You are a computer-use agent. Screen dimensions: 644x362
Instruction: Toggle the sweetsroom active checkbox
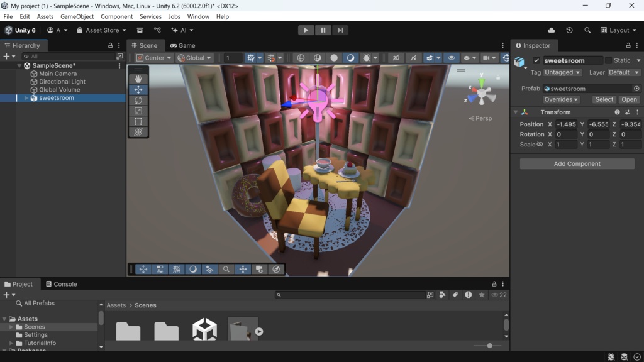536,60
